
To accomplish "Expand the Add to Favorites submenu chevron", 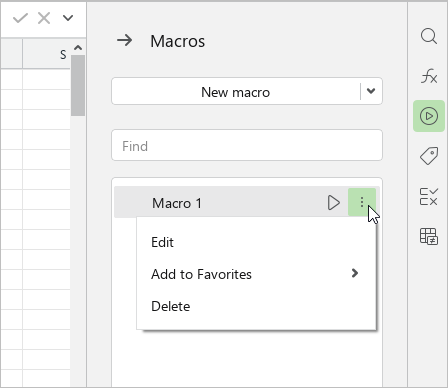I will (x=355, y=273).
